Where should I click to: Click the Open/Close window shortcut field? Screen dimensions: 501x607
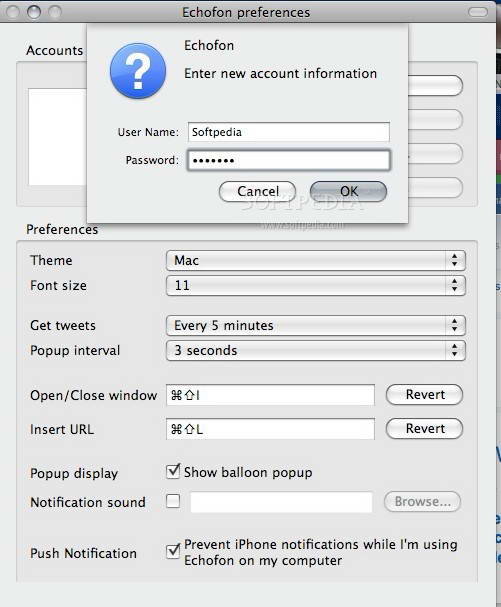coord(270,395)
